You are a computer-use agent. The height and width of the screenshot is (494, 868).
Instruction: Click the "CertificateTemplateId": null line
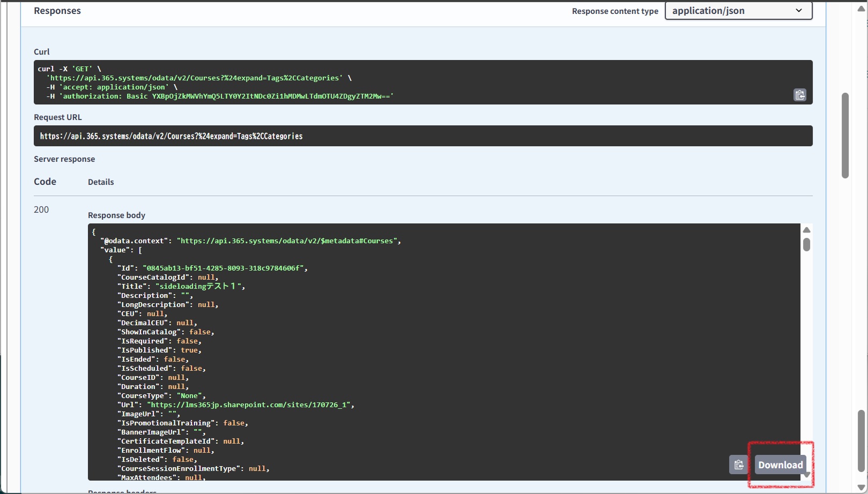181,441
